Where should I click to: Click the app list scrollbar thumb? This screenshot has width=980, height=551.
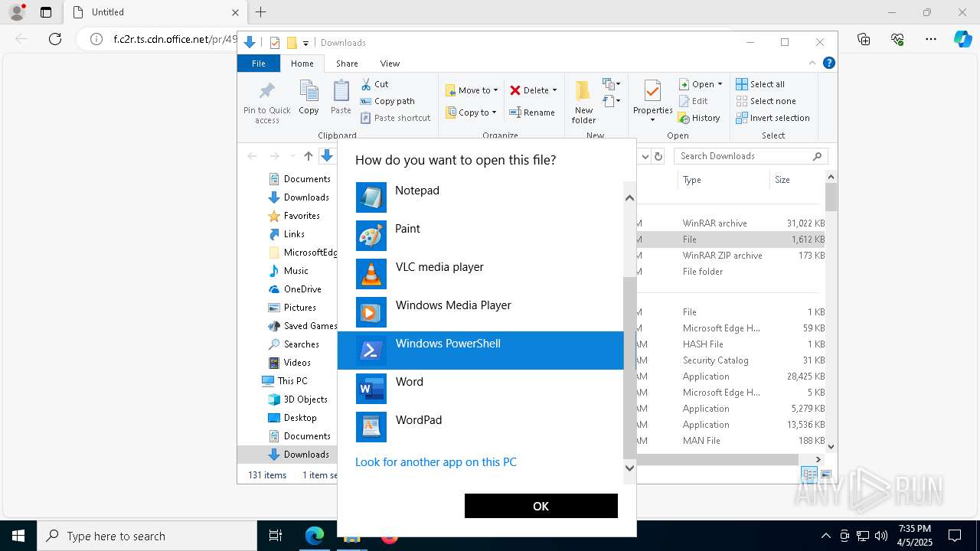click(630, 367)
